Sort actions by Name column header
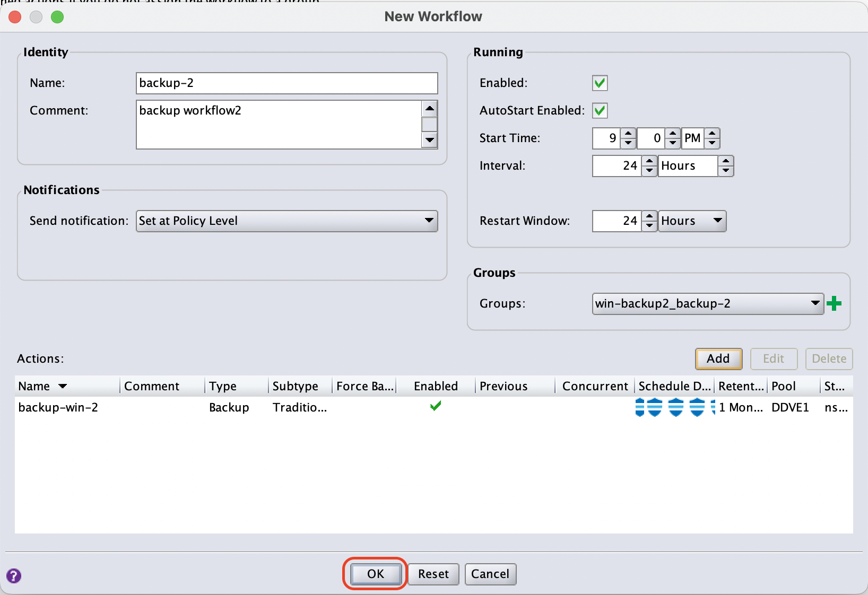Image resolution: width=868 pixels, height=595 pixels. pos(68,386)
